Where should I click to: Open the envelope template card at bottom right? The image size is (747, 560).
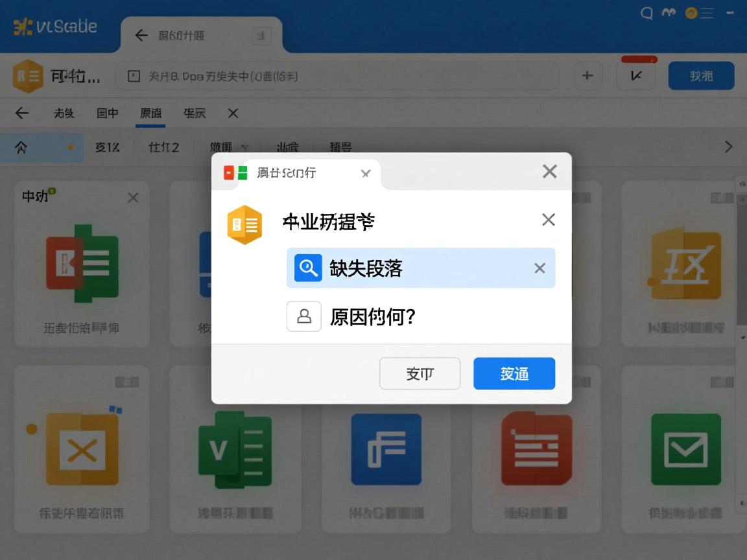(x=686, y=449)
